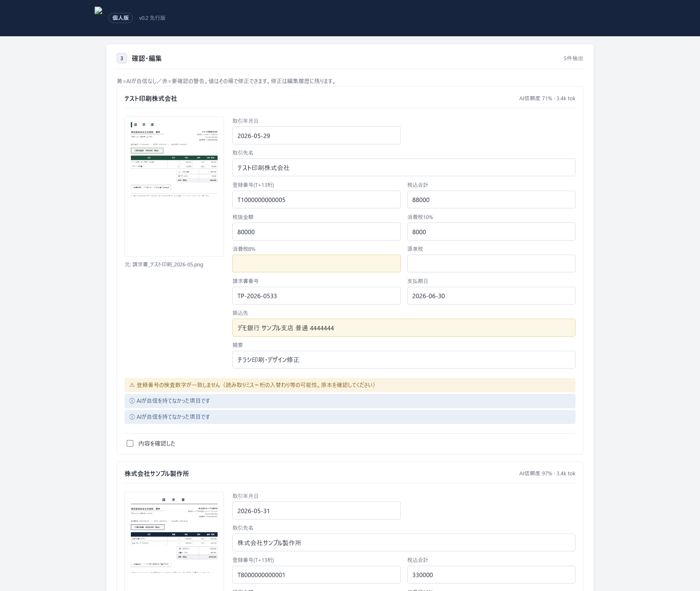Edit 取引先名 field テスト印刷株式会社
The width and height of the screenshot is (700, 591).
(x=404, y=167)
